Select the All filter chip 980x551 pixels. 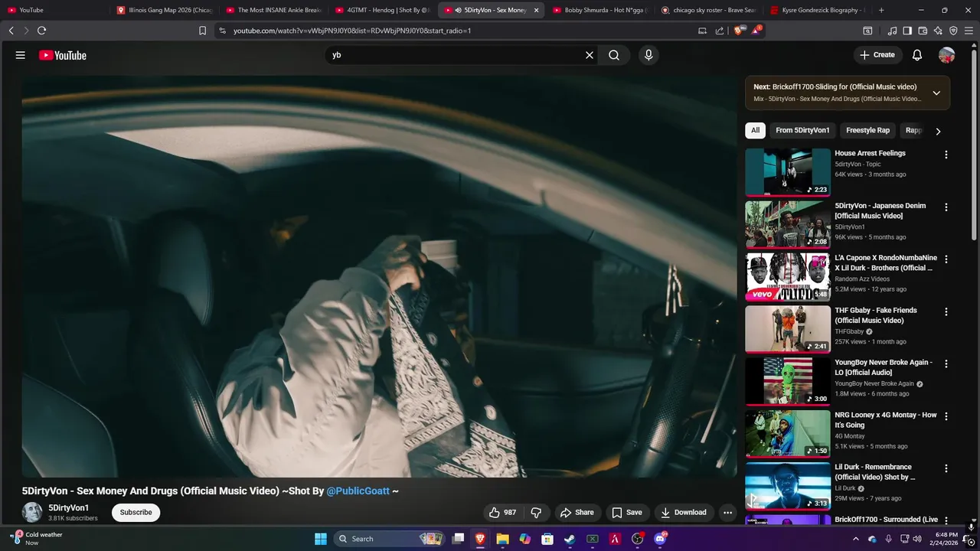[755, 130]
